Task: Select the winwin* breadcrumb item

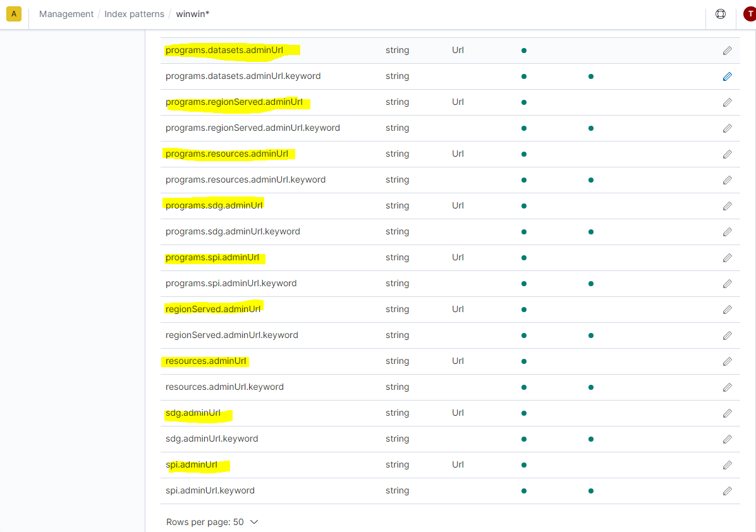Action: click(192, 13)
